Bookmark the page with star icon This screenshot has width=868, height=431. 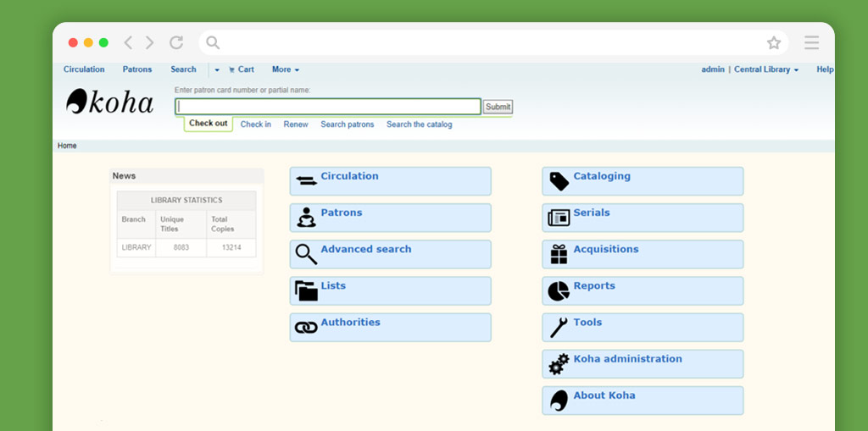773,42
